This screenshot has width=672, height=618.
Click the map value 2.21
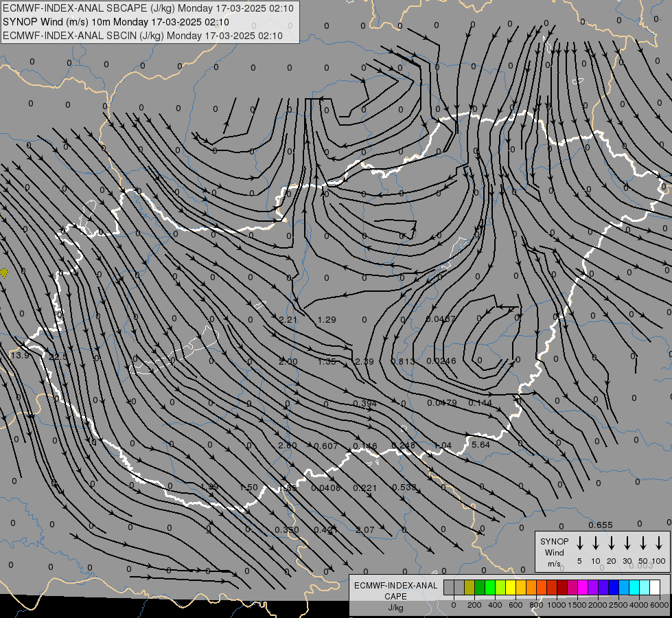pyautogui.click(x=288, y=319)
